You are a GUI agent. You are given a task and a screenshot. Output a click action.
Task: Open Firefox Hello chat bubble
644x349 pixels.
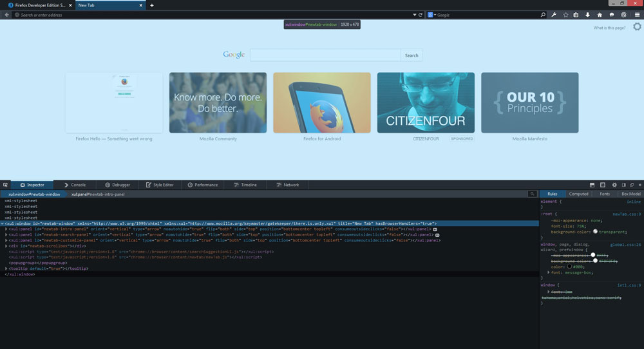[x=612, y=15]
